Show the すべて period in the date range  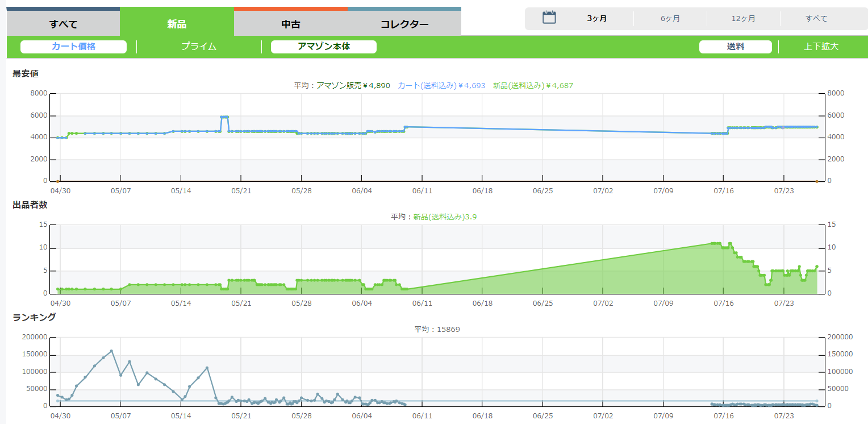coord(816,19)
